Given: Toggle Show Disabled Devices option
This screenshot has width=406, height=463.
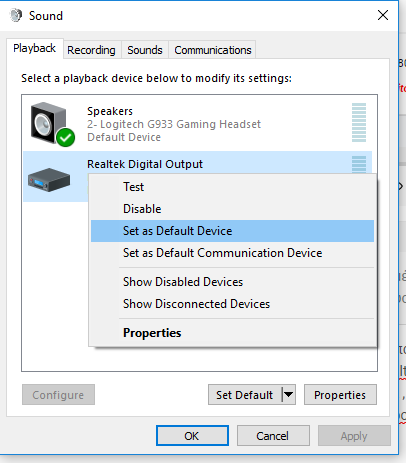Looking at the screenshot, I should pyautogui.click(x=232, y=282).
